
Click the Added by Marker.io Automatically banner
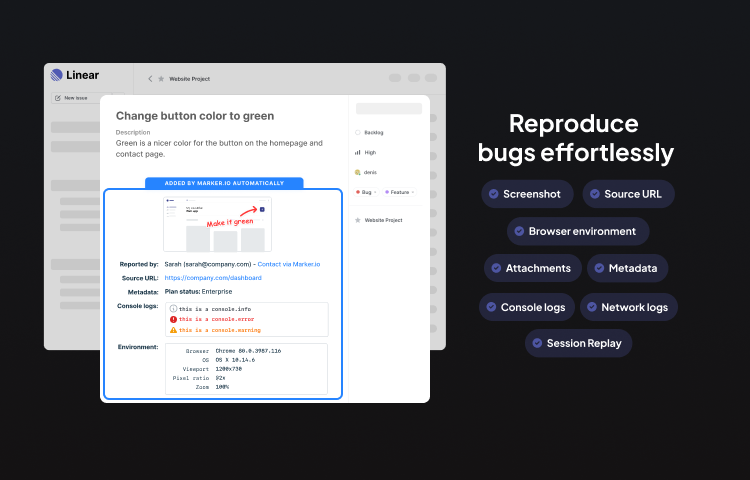224,183
